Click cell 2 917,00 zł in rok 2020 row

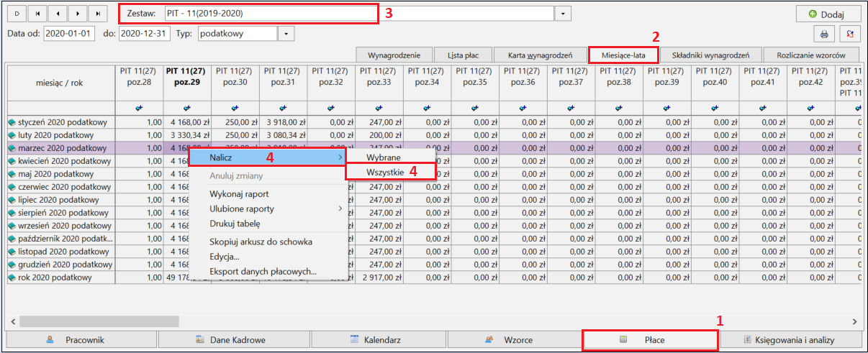point(379,278)
